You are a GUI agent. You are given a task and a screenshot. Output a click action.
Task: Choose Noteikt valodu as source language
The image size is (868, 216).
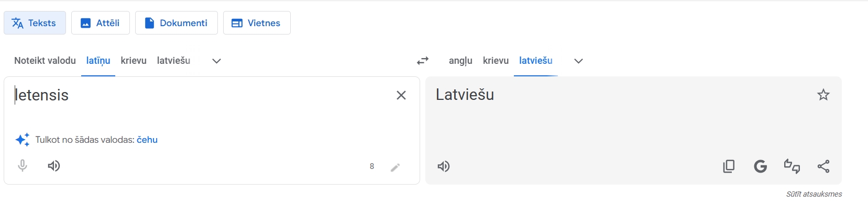point(45,61)
